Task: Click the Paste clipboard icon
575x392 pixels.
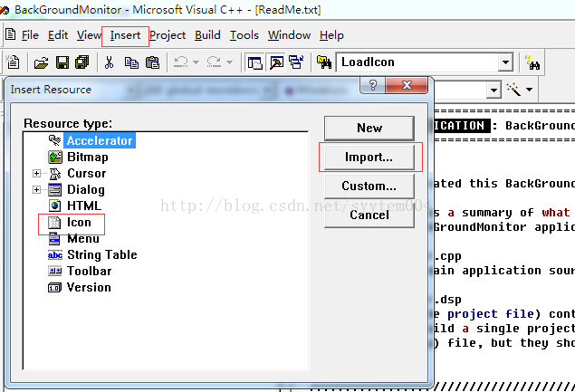Action: coord(152,62)
